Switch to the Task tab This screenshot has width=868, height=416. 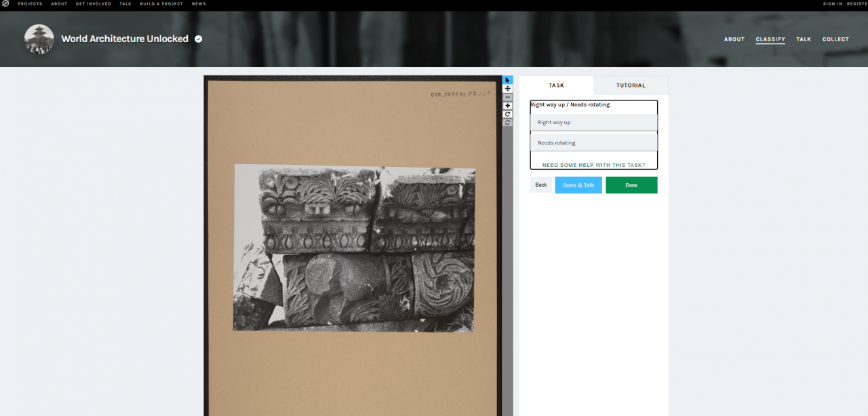[x=556, y=86]
